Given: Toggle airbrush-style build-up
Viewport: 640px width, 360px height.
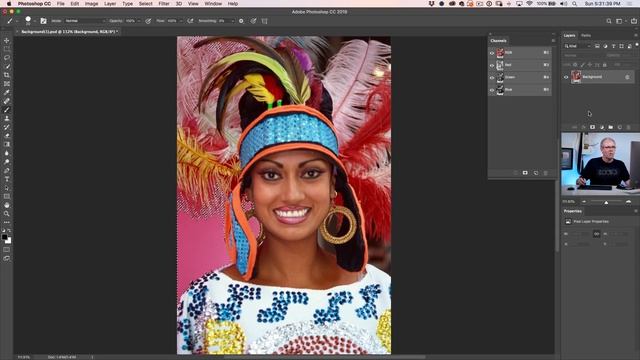Looking at the screenshot, I should click(x=190, y=21).
